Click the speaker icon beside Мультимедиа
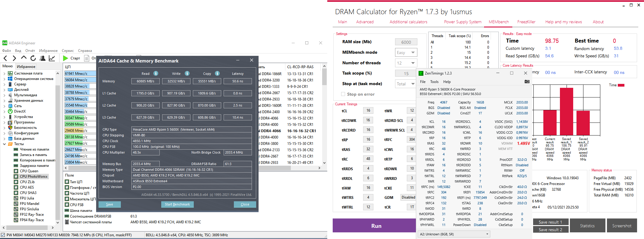This screenshot has height=239, width=644. click(x=10, y=95)
